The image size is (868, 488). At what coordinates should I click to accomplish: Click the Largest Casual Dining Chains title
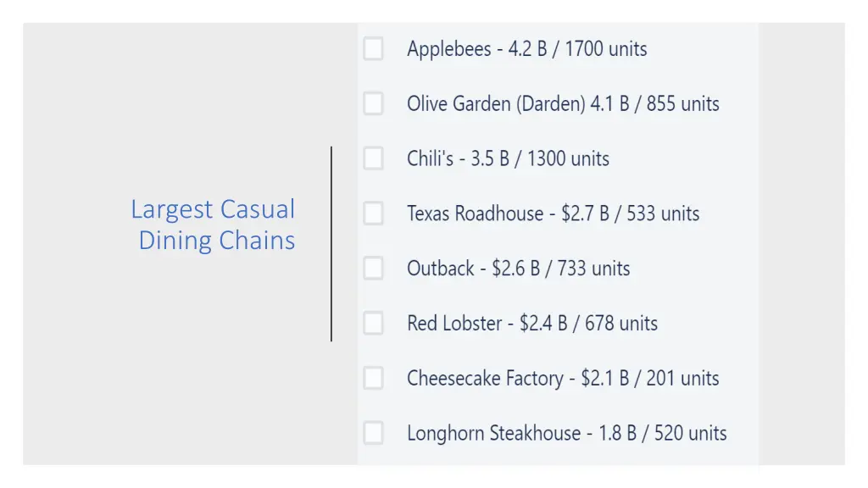(x=213, y=225)
